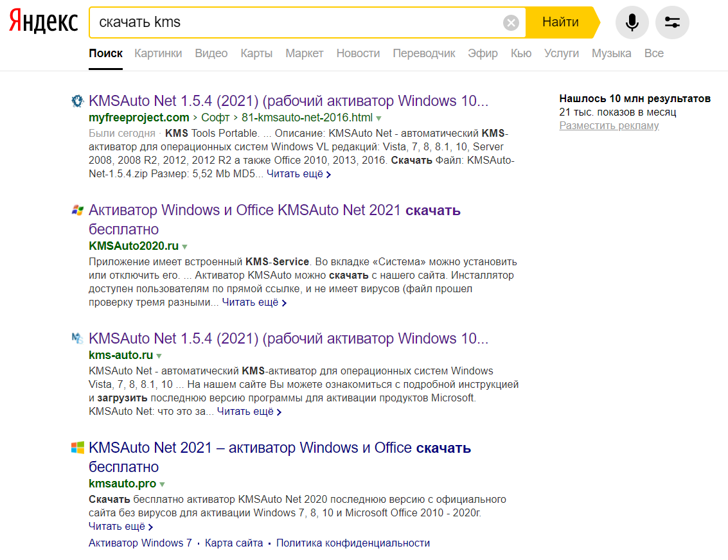Open search settings via the sliders icon
The width and height of the screenshot is (728, 560).
[672, 22]
